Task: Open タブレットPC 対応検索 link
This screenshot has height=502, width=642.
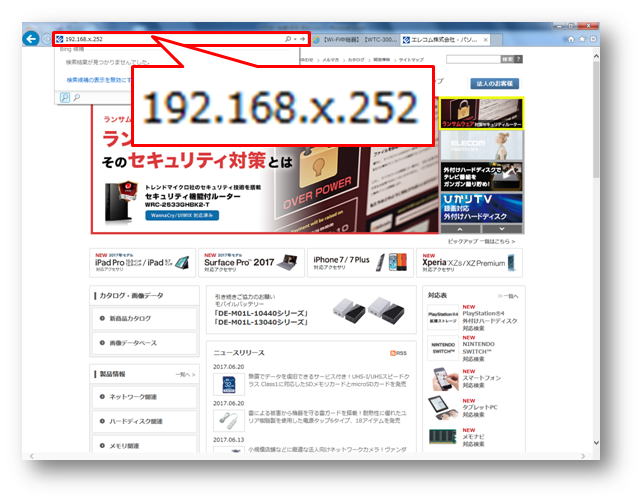Action: coord(480,411)
